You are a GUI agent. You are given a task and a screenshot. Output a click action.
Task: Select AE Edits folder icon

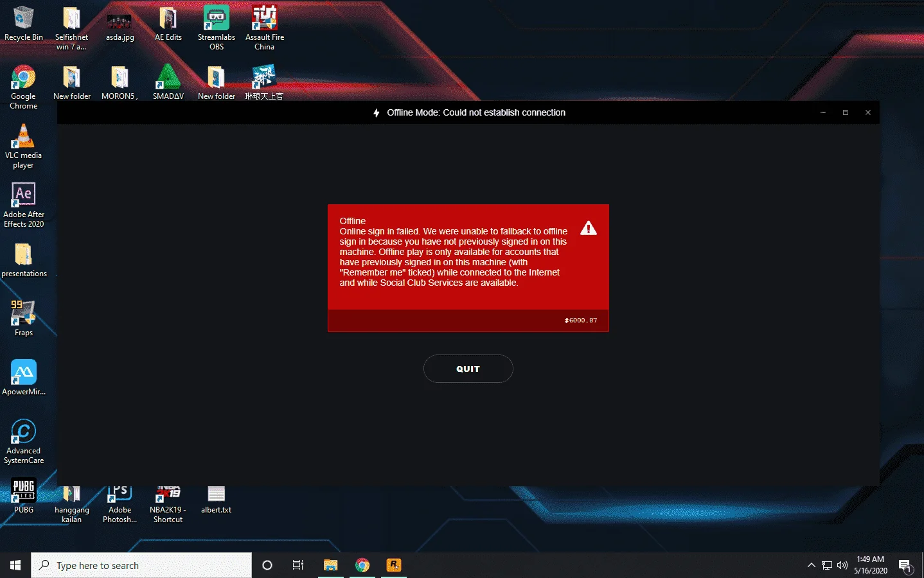click(168, 24)
